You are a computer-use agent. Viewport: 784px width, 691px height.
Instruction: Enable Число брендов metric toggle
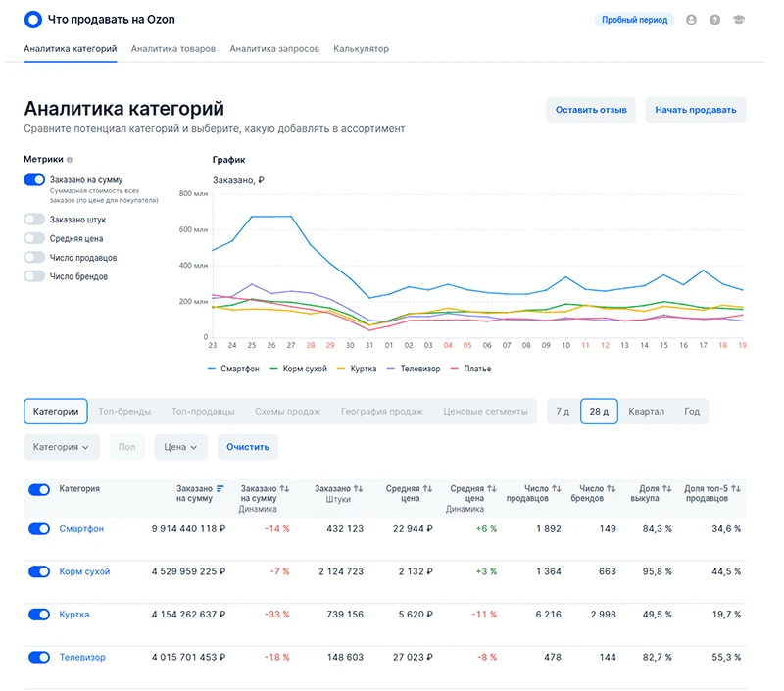(34, 276)
